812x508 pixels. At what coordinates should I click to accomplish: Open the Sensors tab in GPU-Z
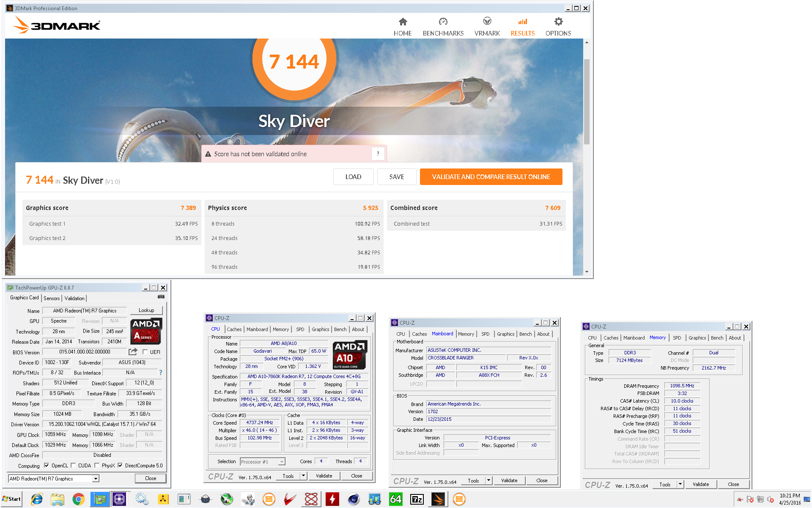(52, 298)
